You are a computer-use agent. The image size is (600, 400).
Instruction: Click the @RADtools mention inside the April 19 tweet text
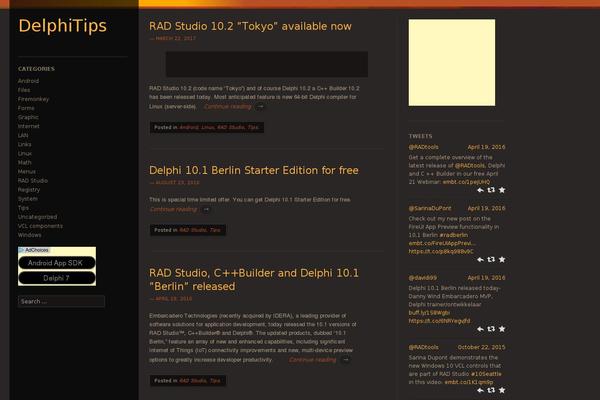pyautogui.click(x=470, y=166)
